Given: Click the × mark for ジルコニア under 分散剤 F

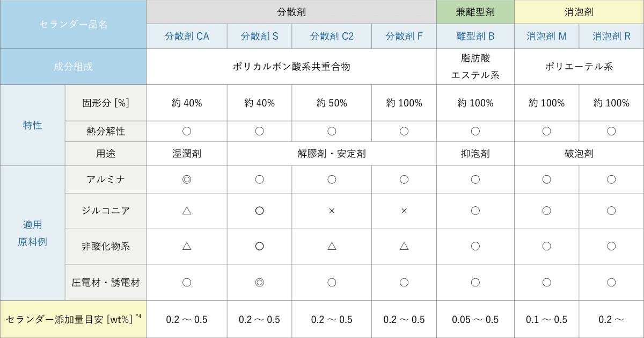Looking at the screenshot, I should coord(404,211).
